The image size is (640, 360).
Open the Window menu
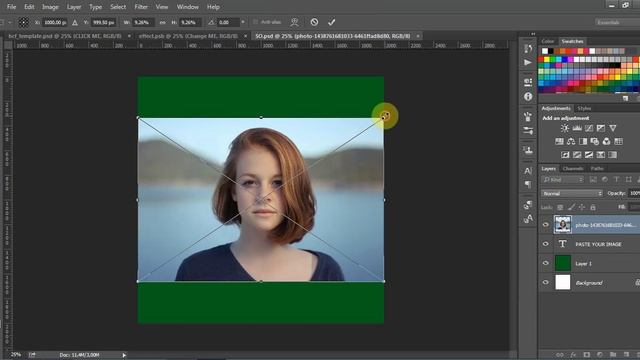(187, 7)
